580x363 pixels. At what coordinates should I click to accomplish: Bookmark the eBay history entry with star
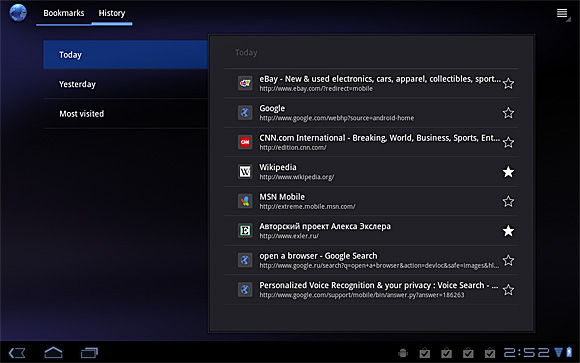[x=508, y=83]
